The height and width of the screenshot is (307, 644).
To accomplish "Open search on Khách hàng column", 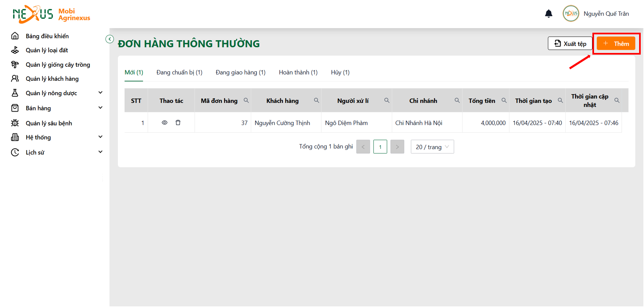I will coord(316,100).
